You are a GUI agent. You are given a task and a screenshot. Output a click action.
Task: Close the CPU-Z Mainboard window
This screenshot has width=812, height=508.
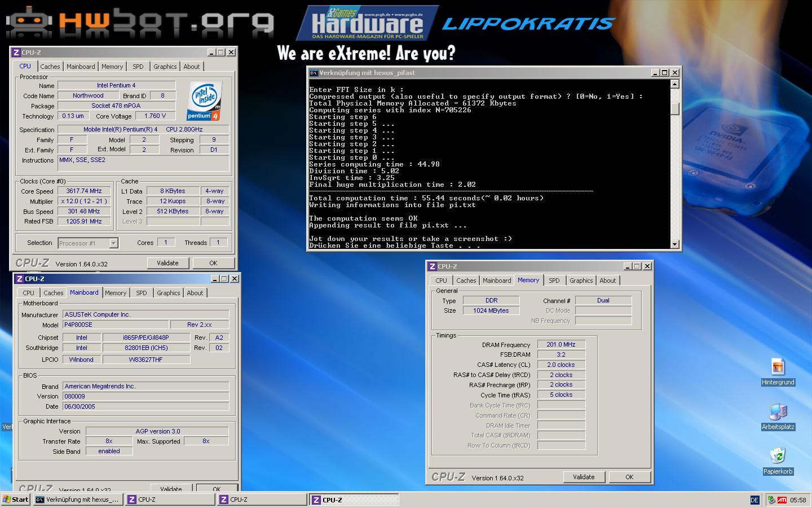pos(235,279)
